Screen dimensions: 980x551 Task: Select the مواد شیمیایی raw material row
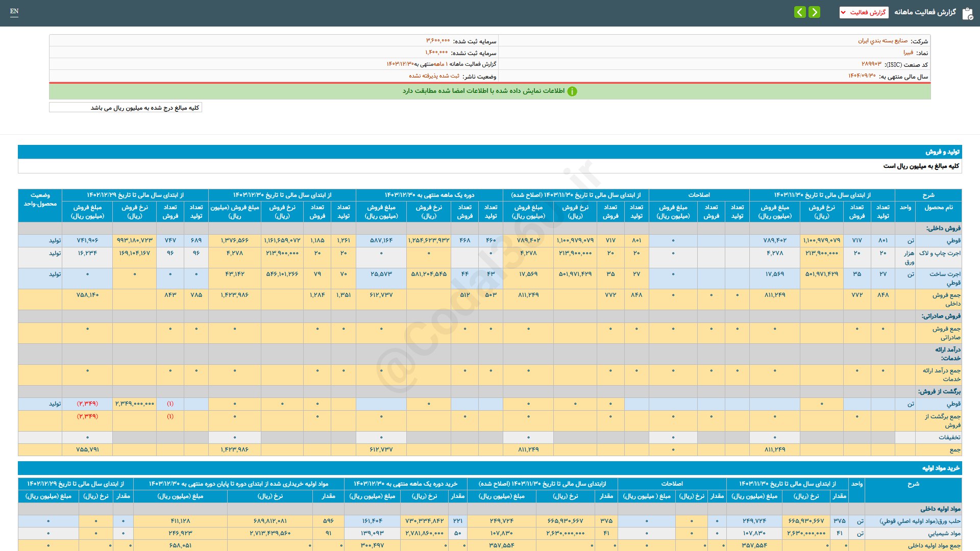click(x=944, y=533)
